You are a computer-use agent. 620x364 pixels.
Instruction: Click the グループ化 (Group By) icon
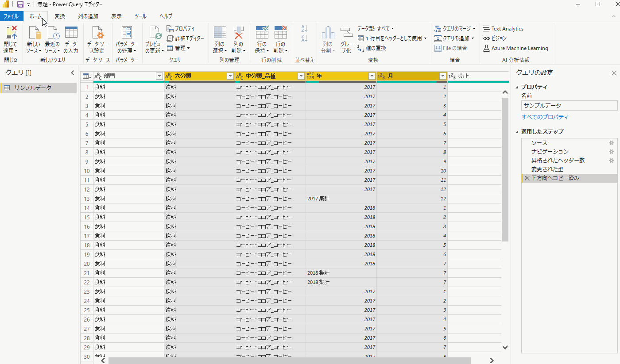(x=346, y=34)
